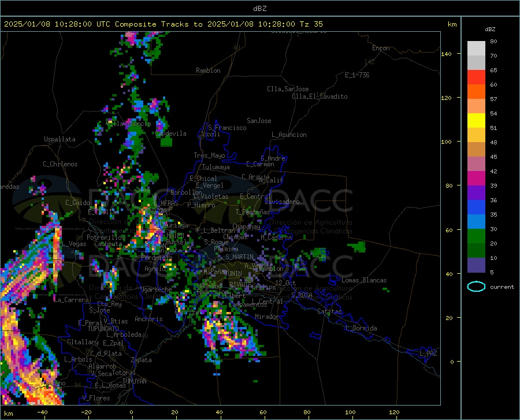Viewport: 520px width, 420px height.
Task: Select the purple legend color band
Action: pyautogui.click(x=476, y=193)
